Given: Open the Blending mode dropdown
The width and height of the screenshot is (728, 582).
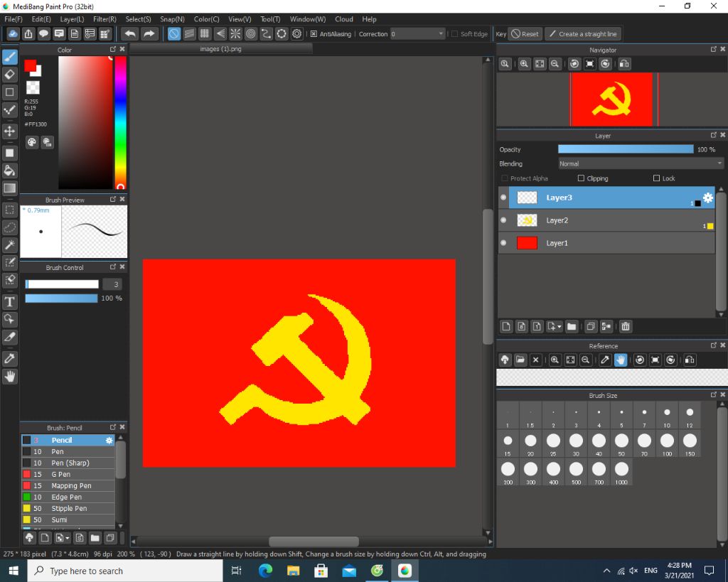Looking at the screenshot, I should pyautogui.click(x=641, y=164).
